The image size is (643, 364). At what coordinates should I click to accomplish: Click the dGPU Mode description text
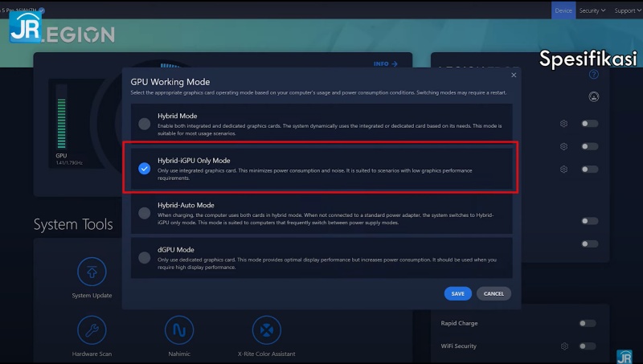tap(327, 264)
